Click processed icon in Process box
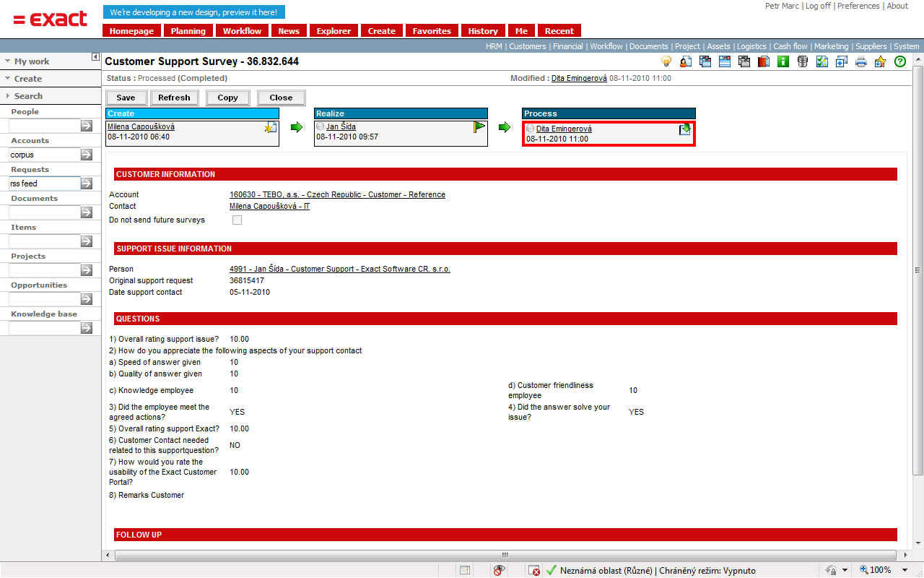The height and width of the screenshot is (578, 924). 685,129
